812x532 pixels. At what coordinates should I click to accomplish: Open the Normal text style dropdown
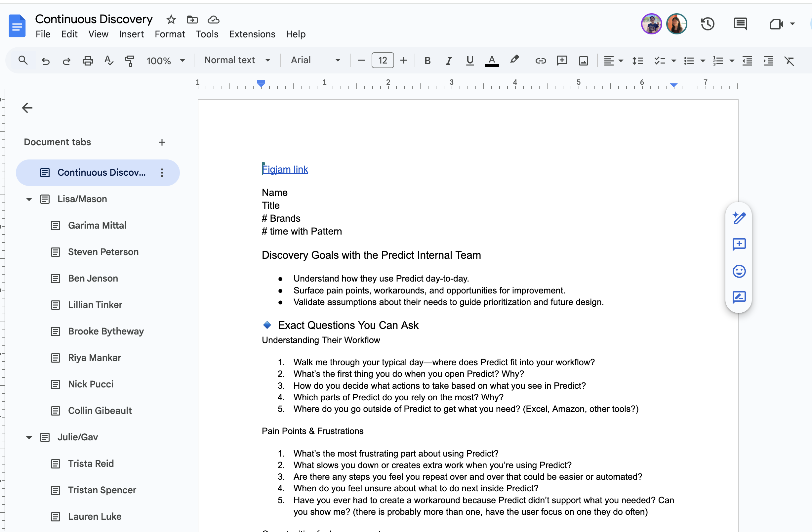tap(237, 60)
